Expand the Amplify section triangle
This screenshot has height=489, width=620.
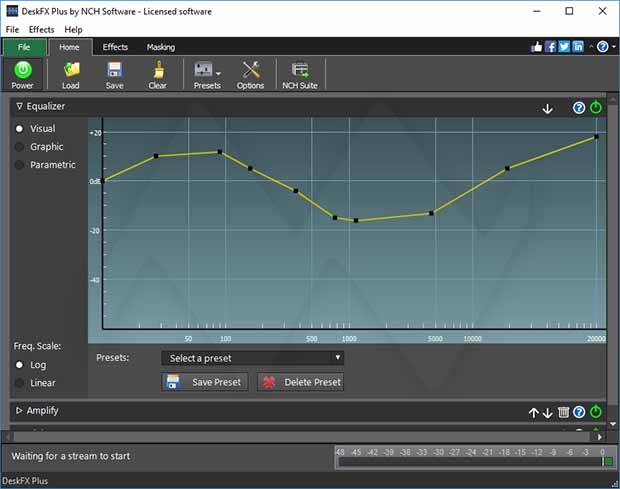coord(19,410)
